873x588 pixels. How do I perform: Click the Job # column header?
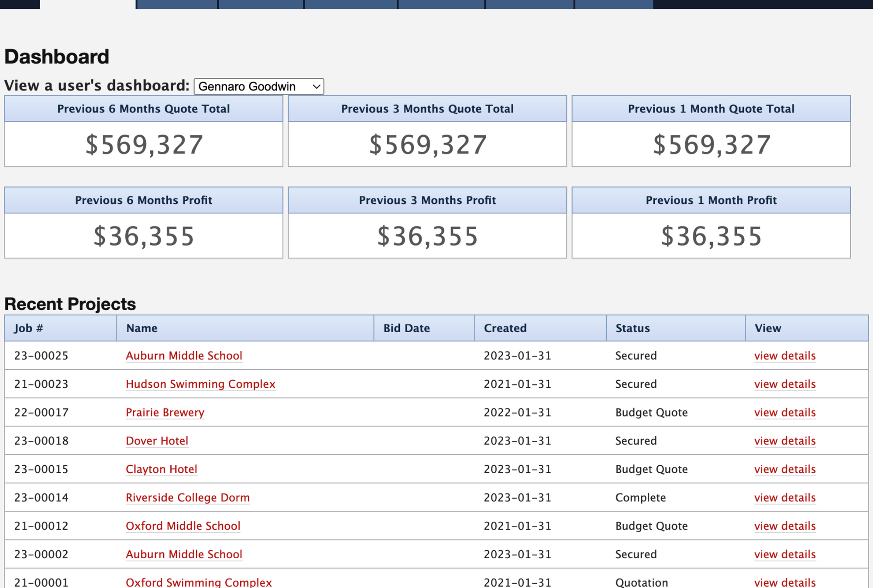click(x=28, y=328)
